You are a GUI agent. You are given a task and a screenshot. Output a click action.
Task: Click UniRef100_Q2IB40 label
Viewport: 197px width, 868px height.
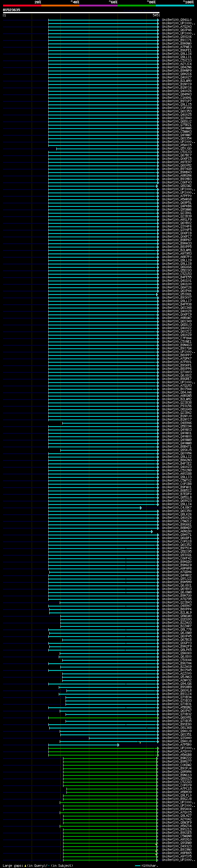pos(176,118)
